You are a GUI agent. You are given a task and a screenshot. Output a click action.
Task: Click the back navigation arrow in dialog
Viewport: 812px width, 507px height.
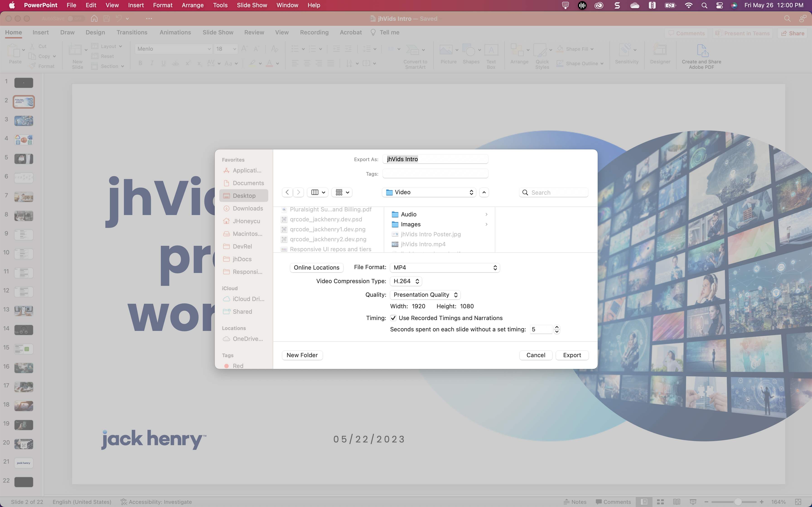tap(287, 192)
